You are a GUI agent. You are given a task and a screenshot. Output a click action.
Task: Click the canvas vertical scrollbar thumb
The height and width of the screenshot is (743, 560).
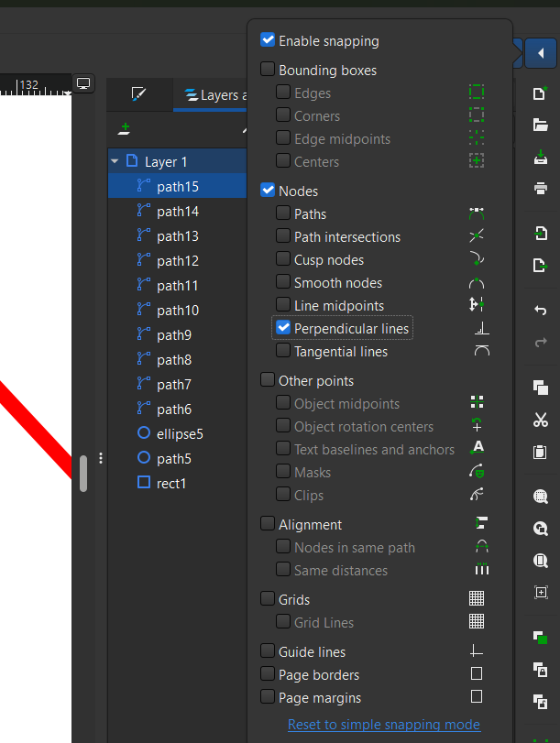tap(83, 474)
